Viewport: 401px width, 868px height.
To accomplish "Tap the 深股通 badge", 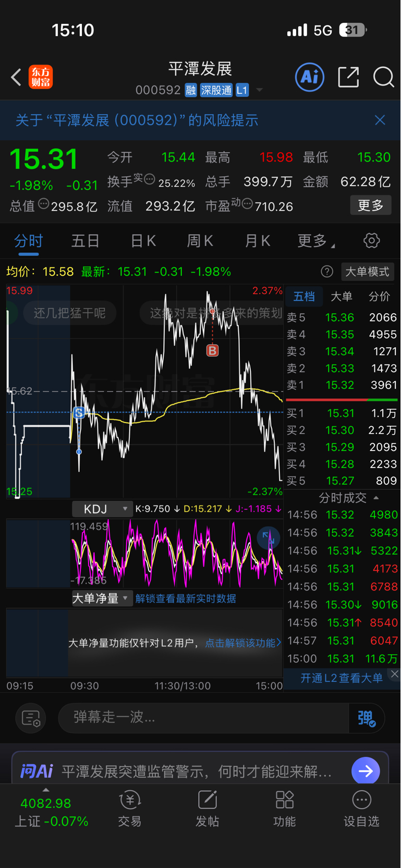I will coord(216,90).
